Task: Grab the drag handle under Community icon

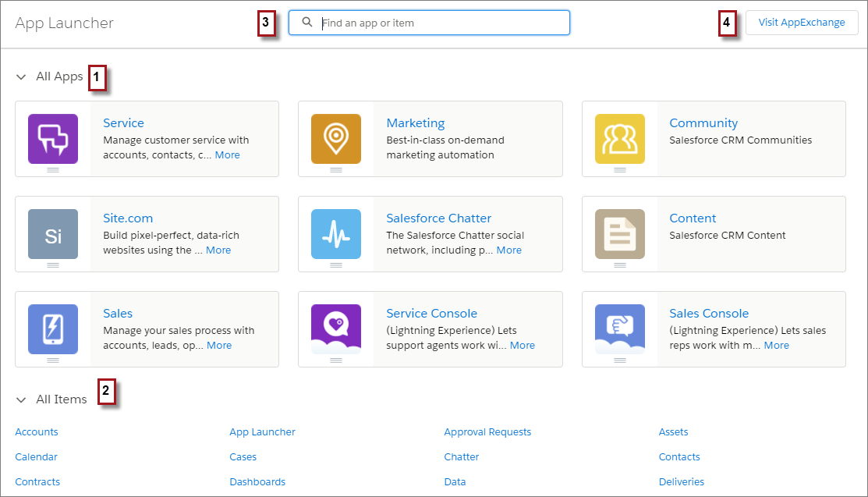Action: (x=620, y=170)
